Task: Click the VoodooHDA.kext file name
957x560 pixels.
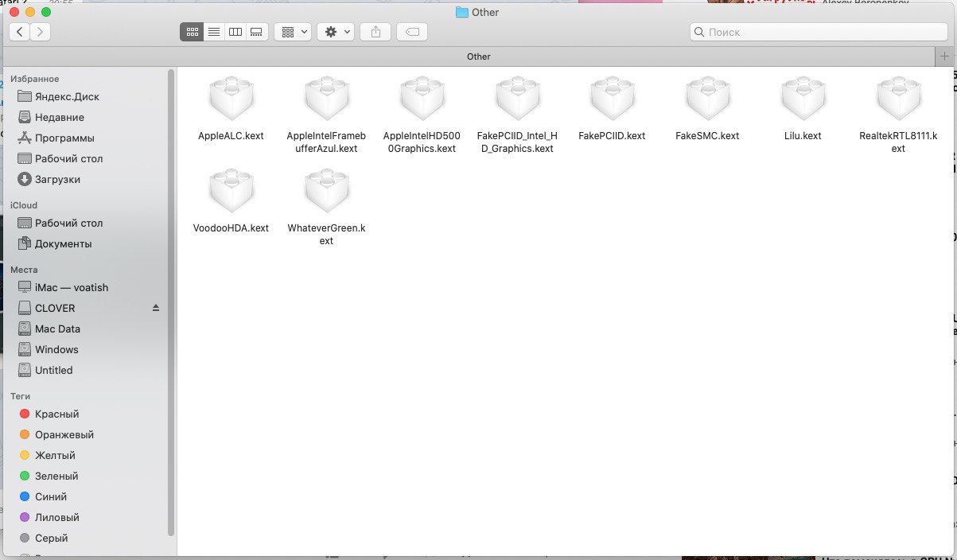Action: [x=231, y=227]
